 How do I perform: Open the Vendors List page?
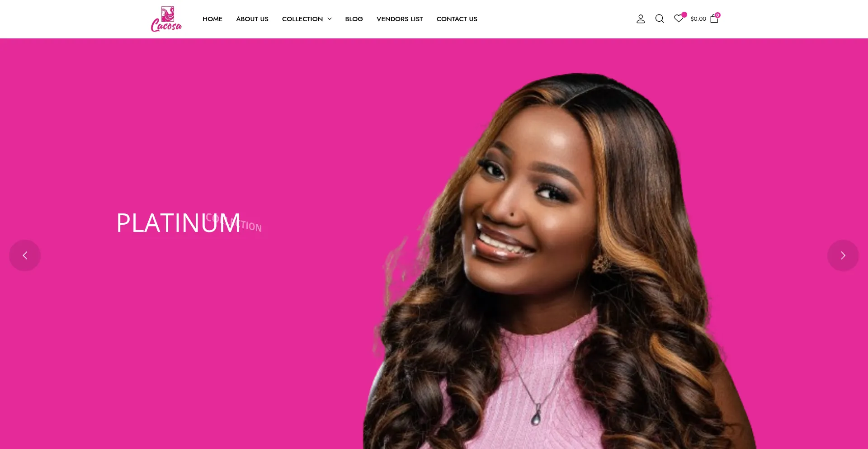[400, 19]
